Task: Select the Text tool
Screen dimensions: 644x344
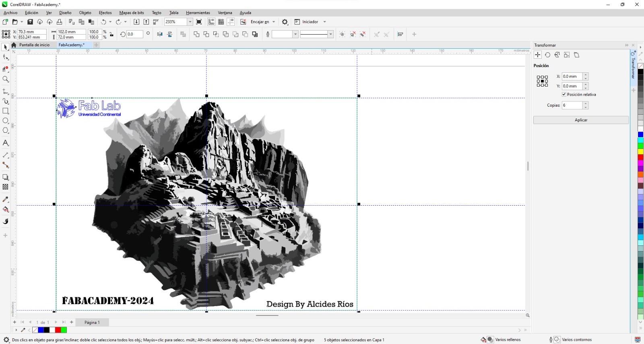Action: pyautogui.click(x=6, y=143)
